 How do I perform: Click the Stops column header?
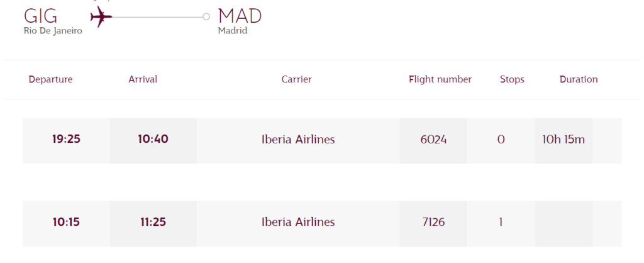click(x=512, y=79)
